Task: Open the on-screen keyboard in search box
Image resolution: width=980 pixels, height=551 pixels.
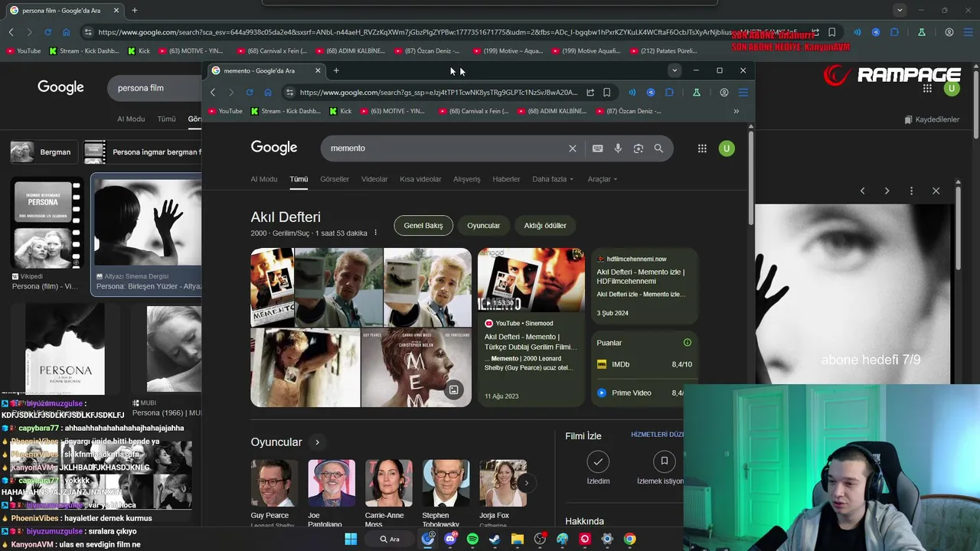Action: coord(597,148)
